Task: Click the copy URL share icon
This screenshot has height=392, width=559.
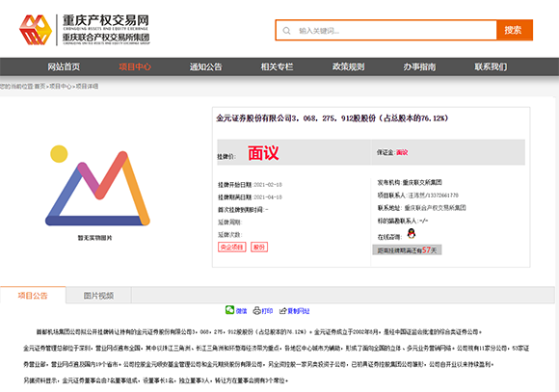Action: tap(283, 311)
